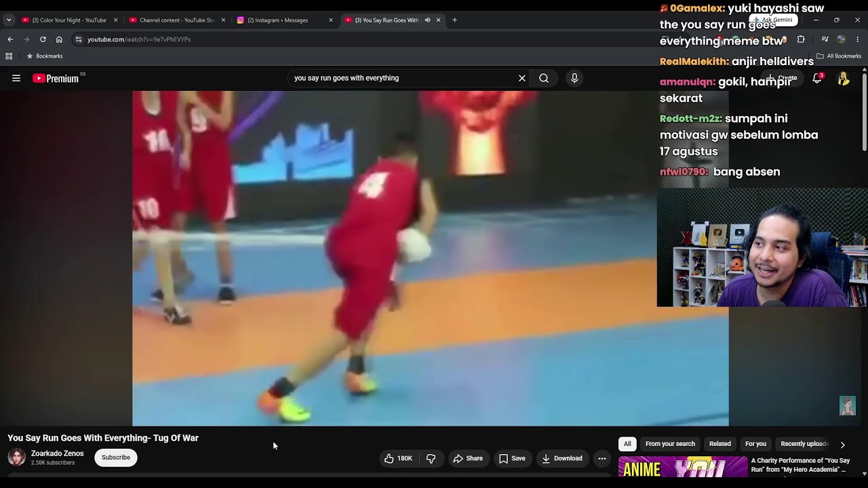Screen dimensions: 868x488
Task: Save the video to a playlist
Action: (x=513, y=459)
